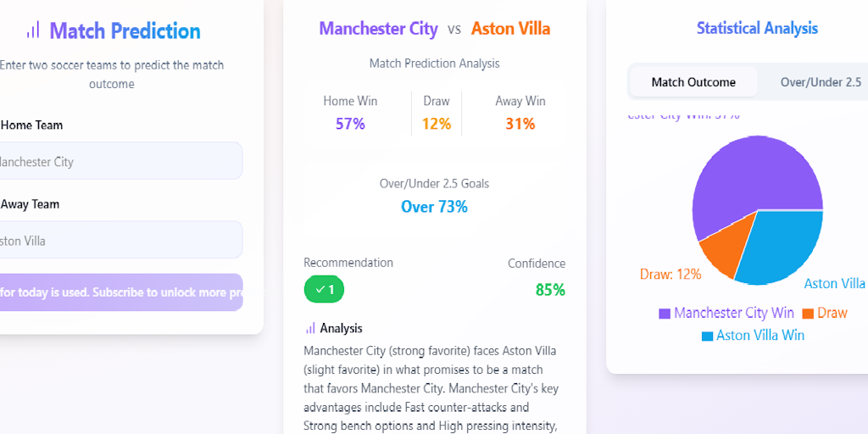Screen dimensions: 868x434
Task: Click the Manchester City Win legend label
Action: pyautogui.click(x=733, y=313)
